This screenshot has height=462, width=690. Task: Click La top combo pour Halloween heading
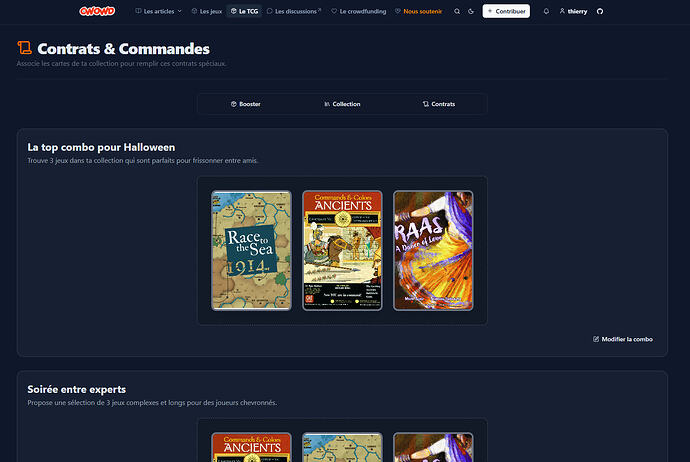point(101,147)
